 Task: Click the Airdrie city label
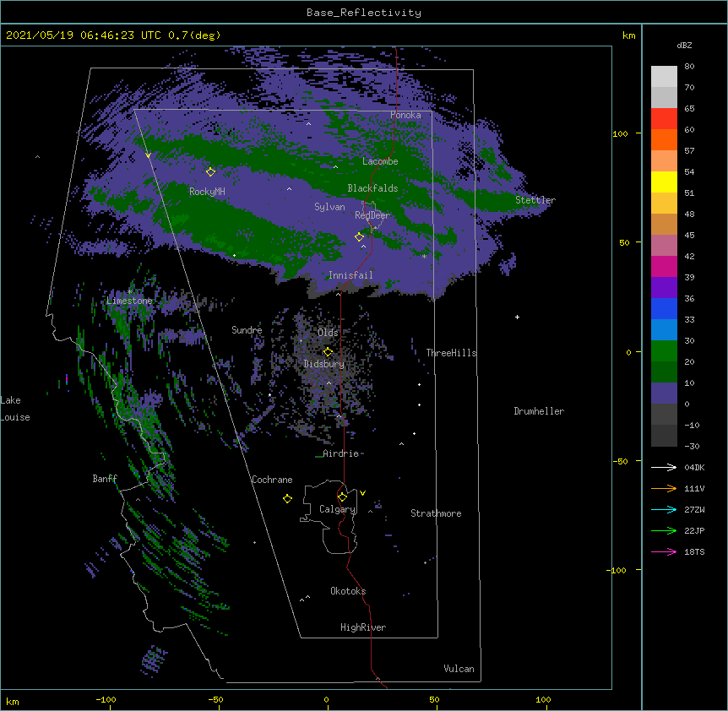[341, 453]
